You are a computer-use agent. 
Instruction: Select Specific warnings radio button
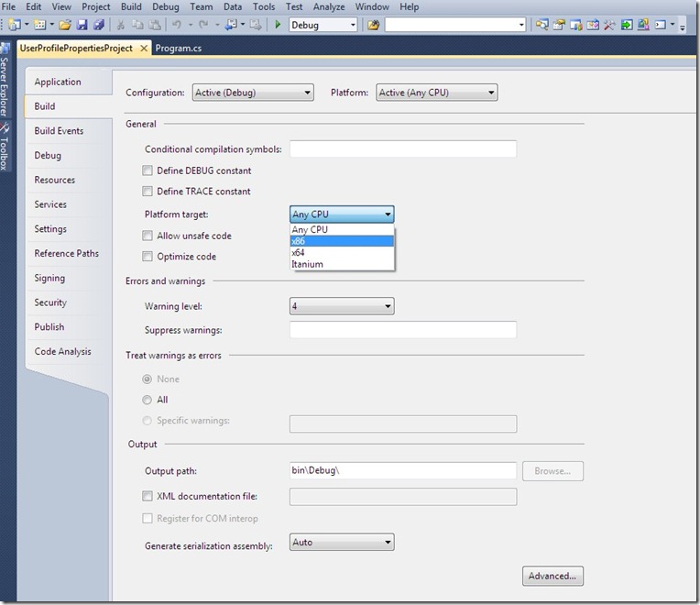[147, 421]
